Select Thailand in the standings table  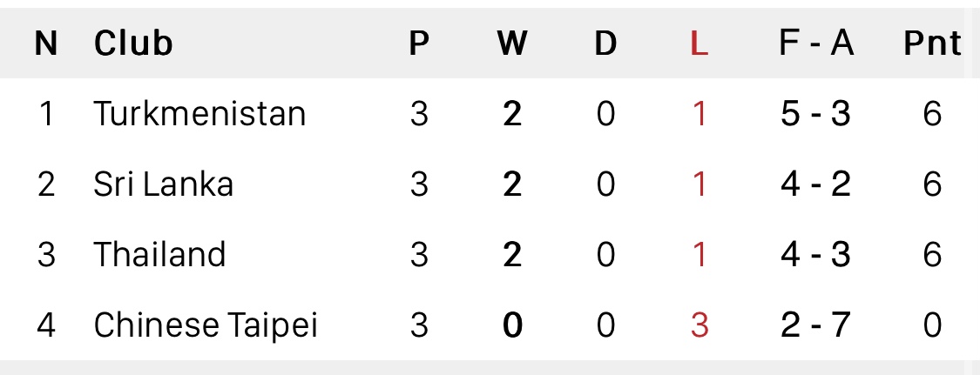coord(159,255)
